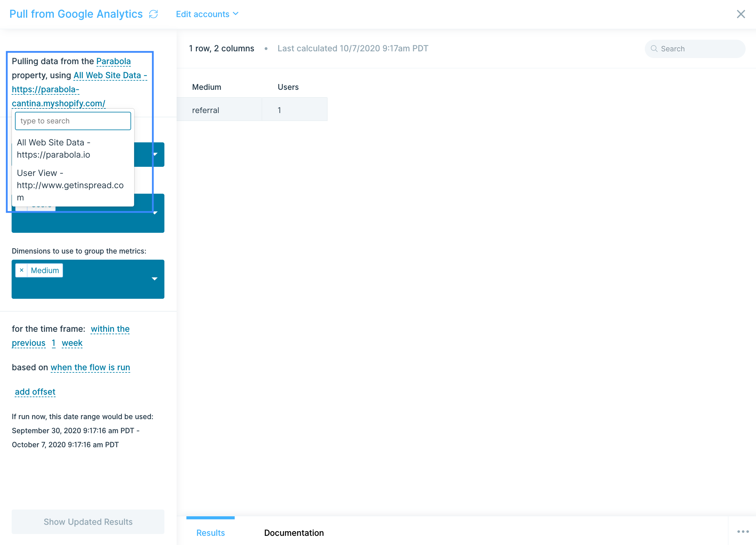
Task: Click the refresh icon beside the title
Action: [x=153, y=14]
